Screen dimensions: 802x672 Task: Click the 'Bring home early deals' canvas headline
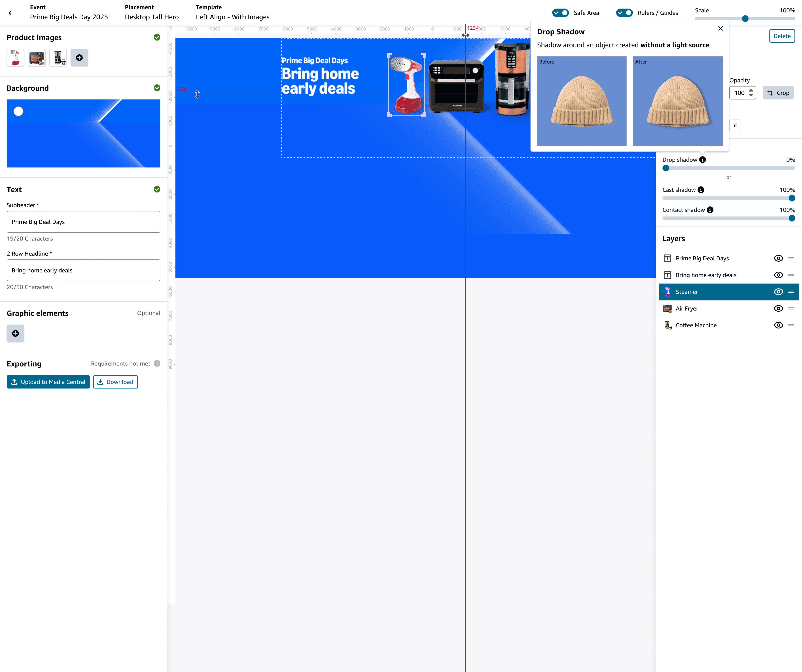click(320, 81)
